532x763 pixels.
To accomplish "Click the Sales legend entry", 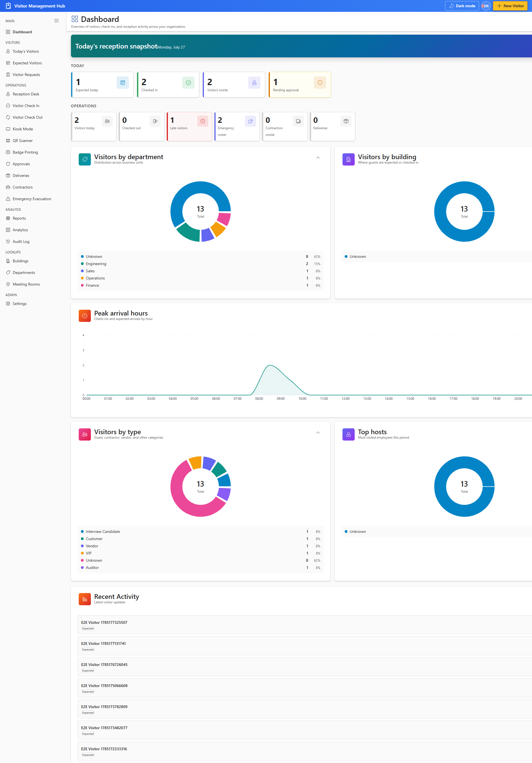I will (x=201, y=271).
